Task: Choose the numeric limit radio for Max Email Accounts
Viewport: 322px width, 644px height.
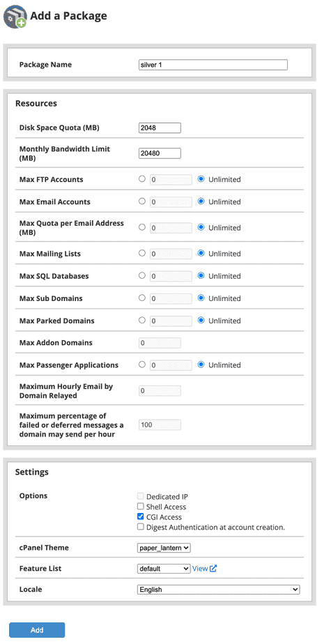Action: pyautogui.click(x=142, y=201)
